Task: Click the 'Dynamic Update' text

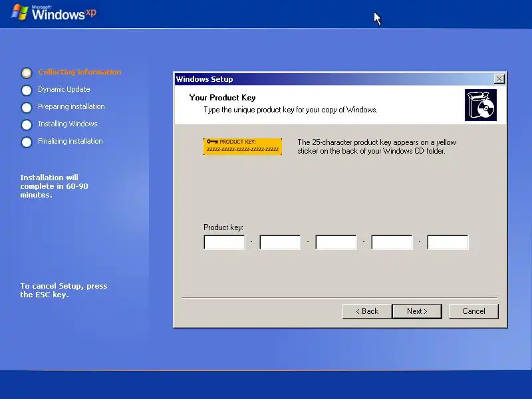Action: 64,89
